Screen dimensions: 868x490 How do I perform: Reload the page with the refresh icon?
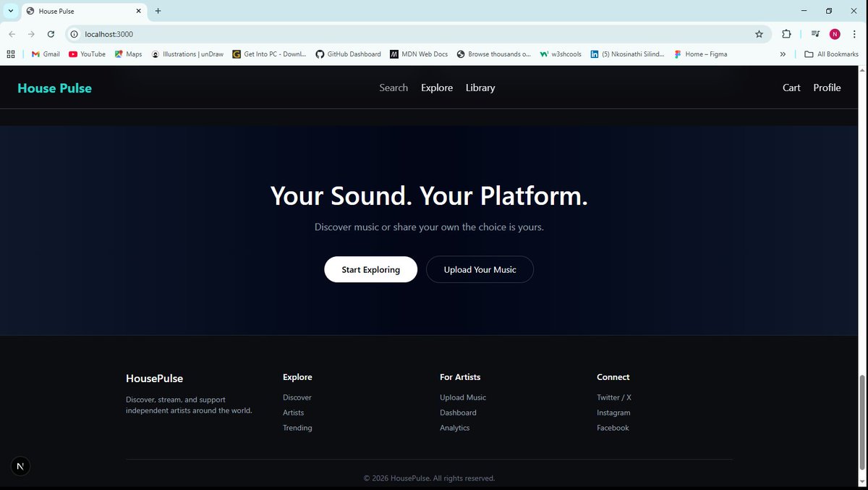(51, 34)
